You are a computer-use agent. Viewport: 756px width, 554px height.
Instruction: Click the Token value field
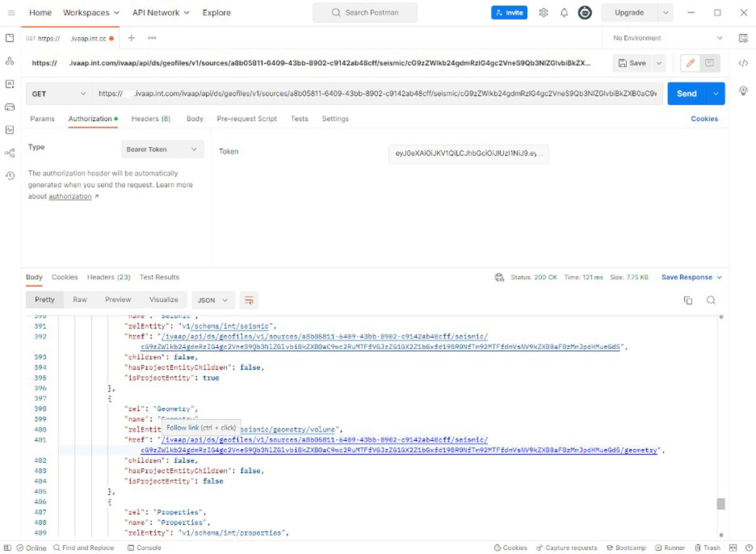coord(469,154)
